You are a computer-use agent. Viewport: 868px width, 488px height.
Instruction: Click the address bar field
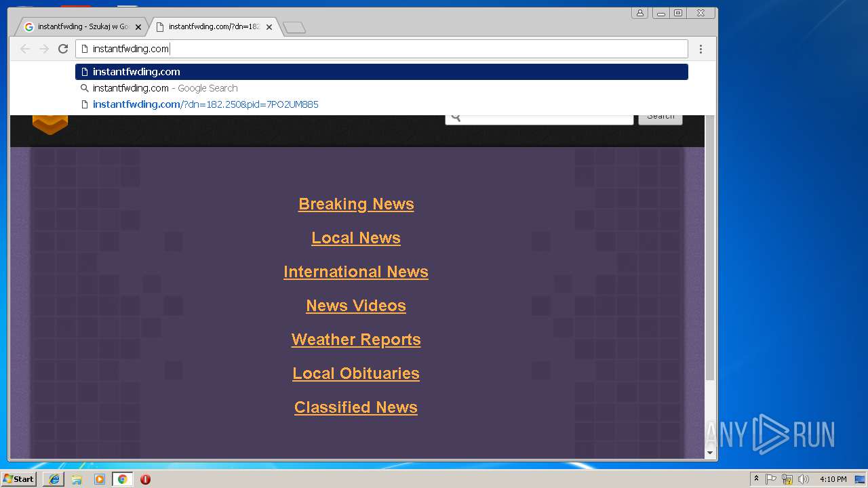[382, 49]
